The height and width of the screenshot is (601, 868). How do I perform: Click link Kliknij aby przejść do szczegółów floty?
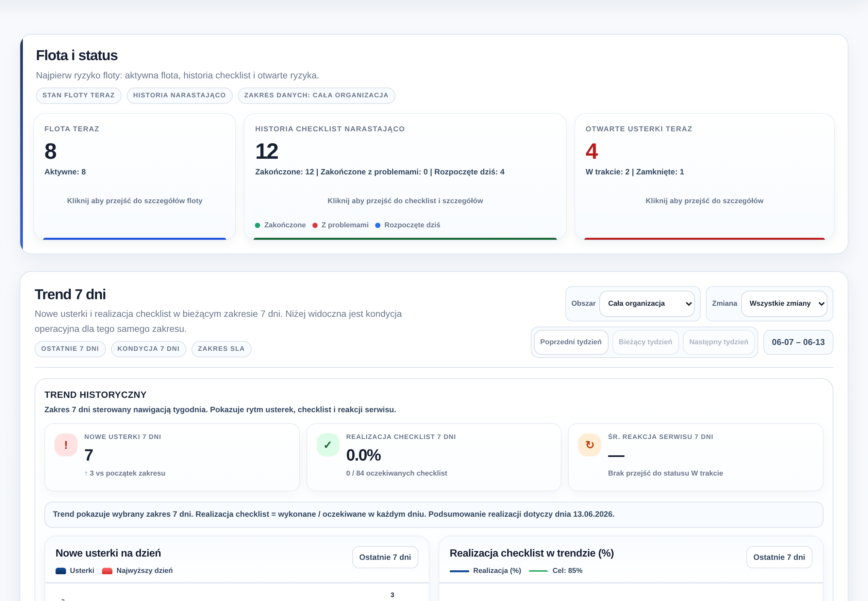135,201
